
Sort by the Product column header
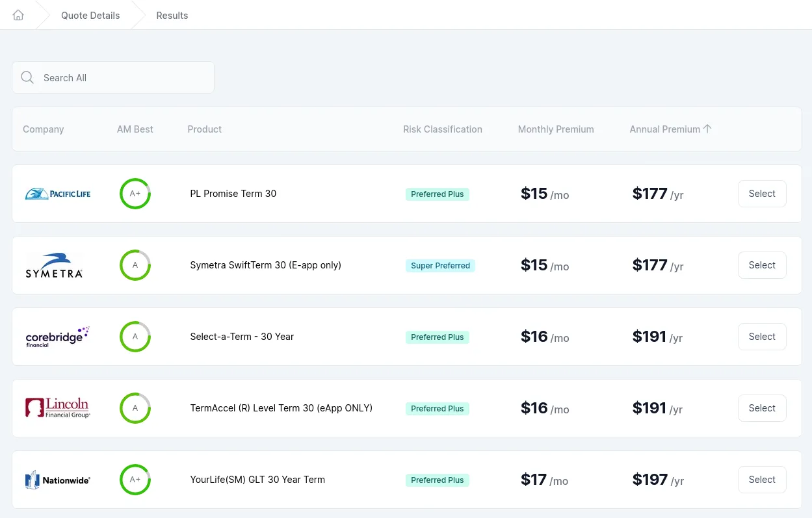205,129
